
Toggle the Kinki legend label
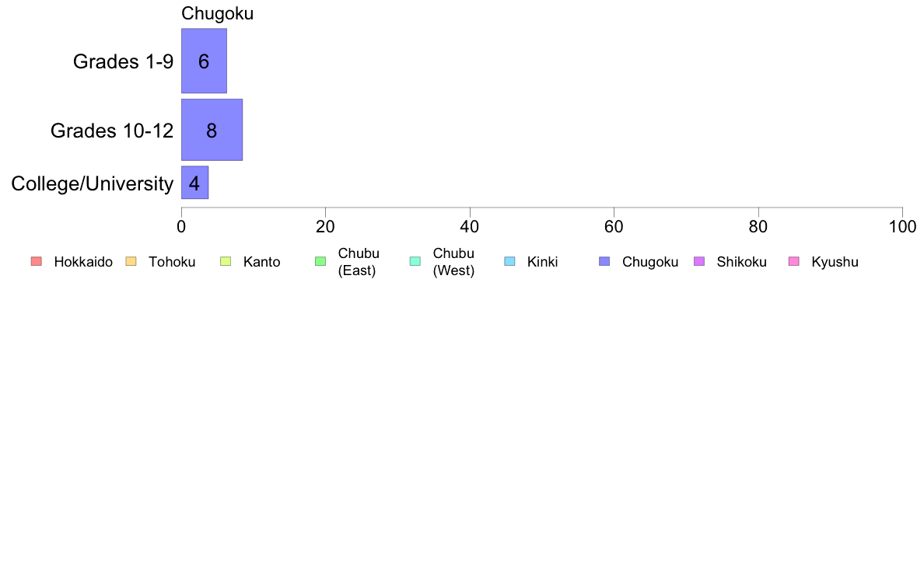pos(542,262)
